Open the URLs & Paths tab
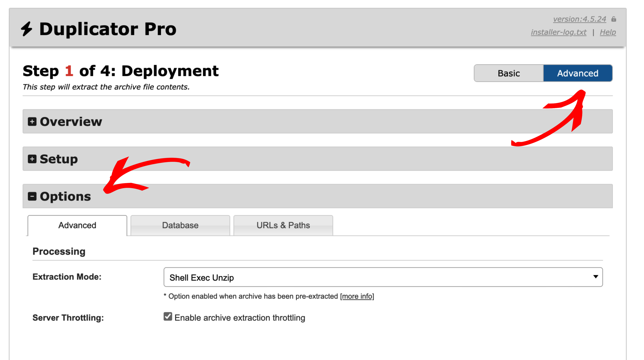Image resolution: width=644 pixels, height=360 pixels. click(x=283, y=225)
